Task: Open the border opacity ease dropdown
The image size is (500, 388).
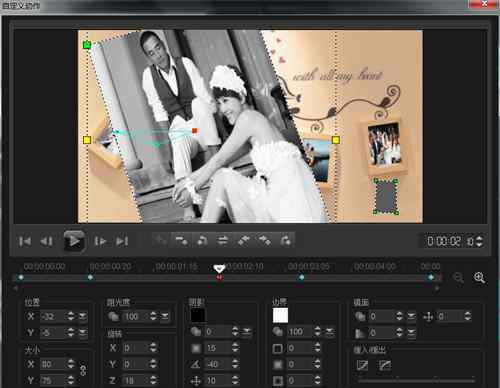Action: 329,332
